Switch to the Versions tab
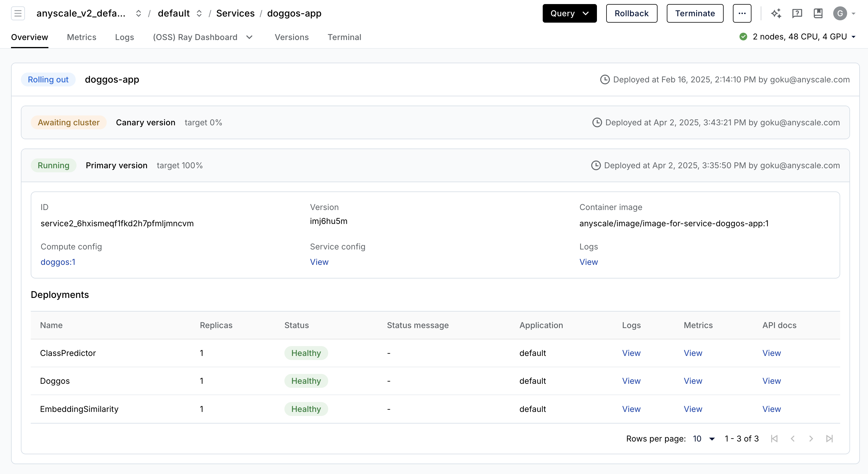 [x=291, y=37]
